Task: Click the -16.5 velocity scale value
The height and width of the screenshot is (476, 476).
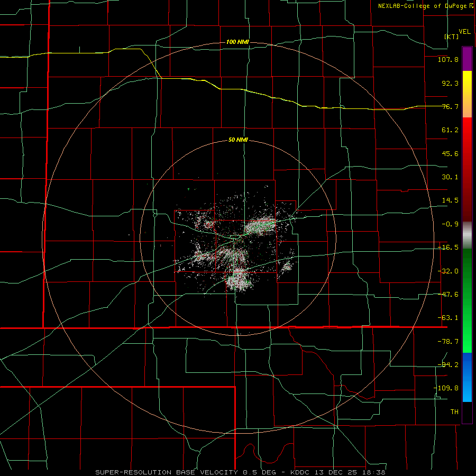Action: [x=448, y=248]
